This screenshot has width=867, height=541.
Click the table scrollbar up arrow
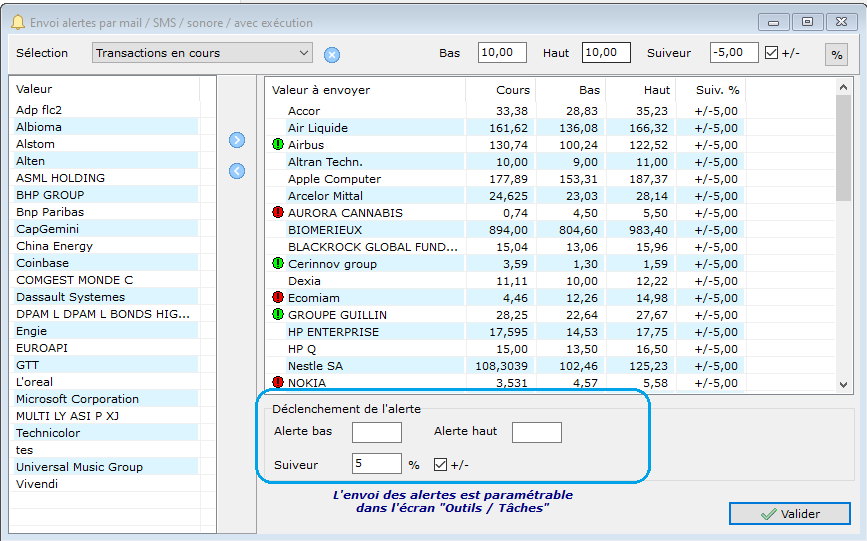[x=843, y=87]
